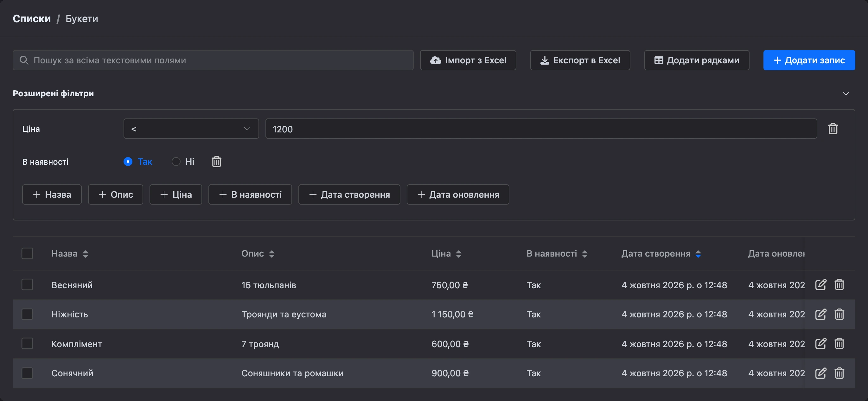Screen dimensions: 868x401
Task: Add a Назва filter
Action: (52, 194)
